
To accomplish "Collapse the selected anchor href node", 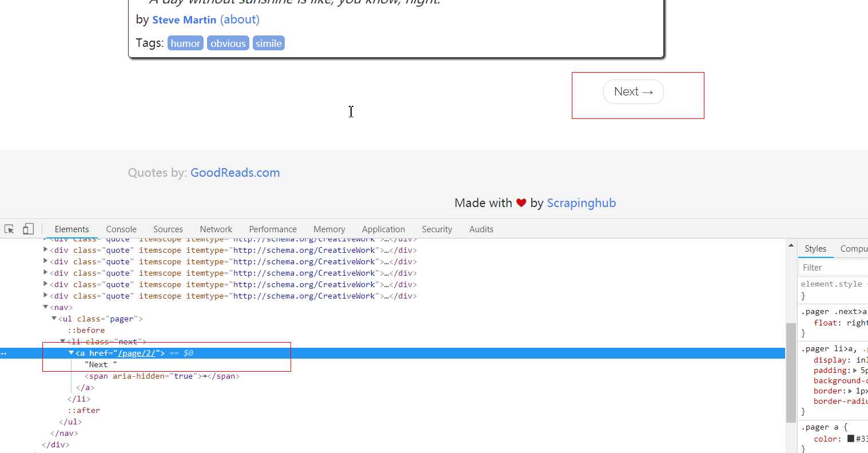I will coord(71,353).
